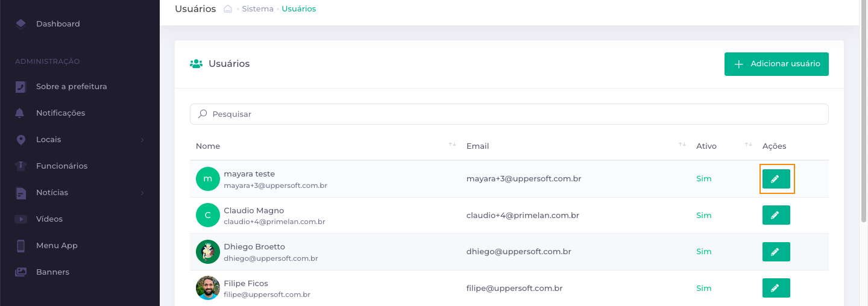Expand the Notícias submenu chevron

click(x=142, y=193)
